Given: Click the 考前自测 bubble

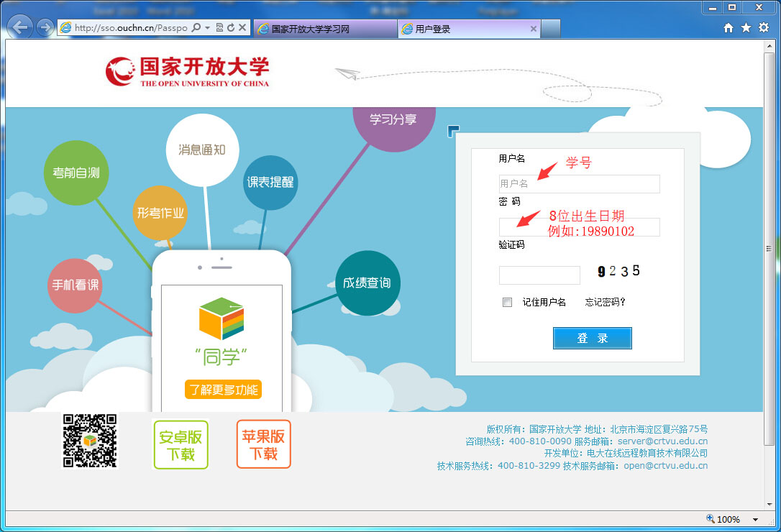Looking at the screenshot, I should (76, 172).
